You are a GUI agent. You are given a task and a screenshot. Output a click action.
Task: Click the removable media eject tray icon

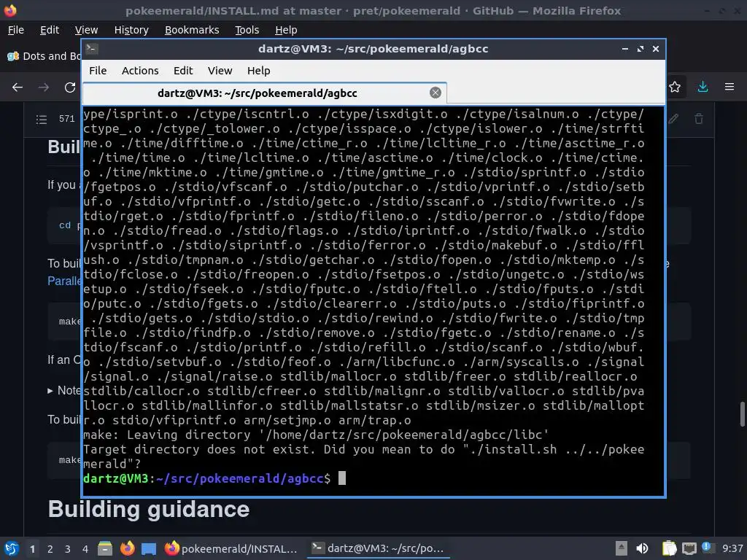click(622, 548)
